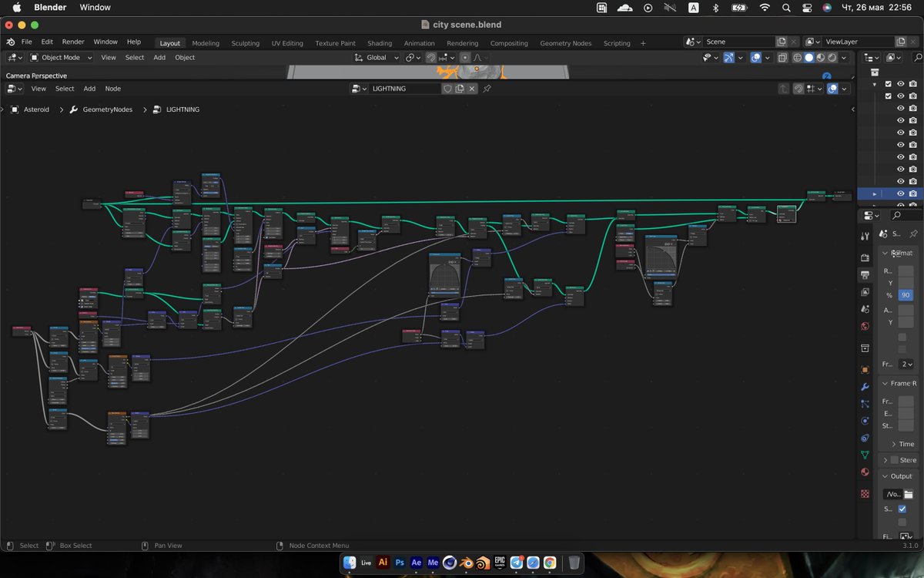Open the Object properties tab icon
Screen dimensions: 924x578
(865, 369)
